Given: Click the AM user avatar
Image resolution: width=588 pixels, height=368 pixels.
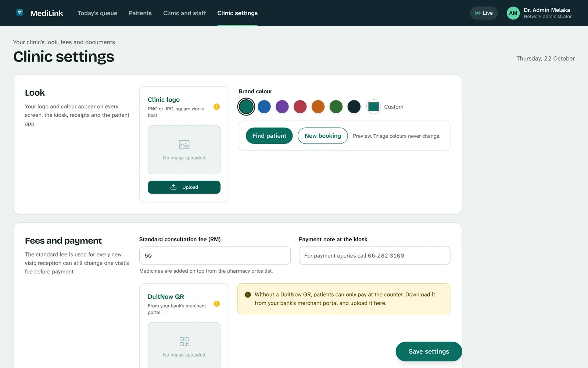Looking at the screenshot, I should (513, 13).
